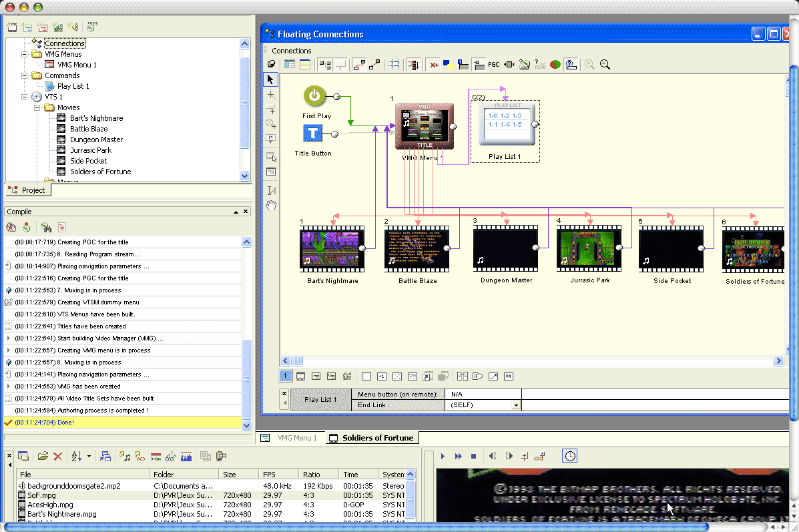
Task: Fast forward the preview
Action: click(458, 457)
